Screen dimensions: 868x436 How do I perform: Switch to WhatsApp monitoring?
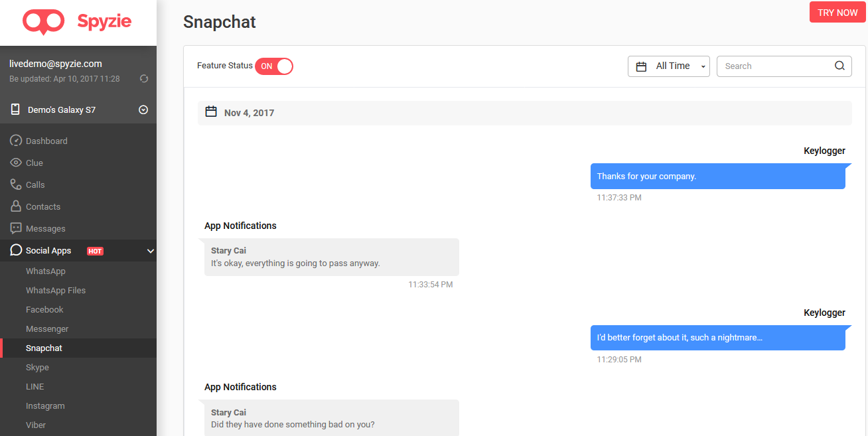[44, 271]
